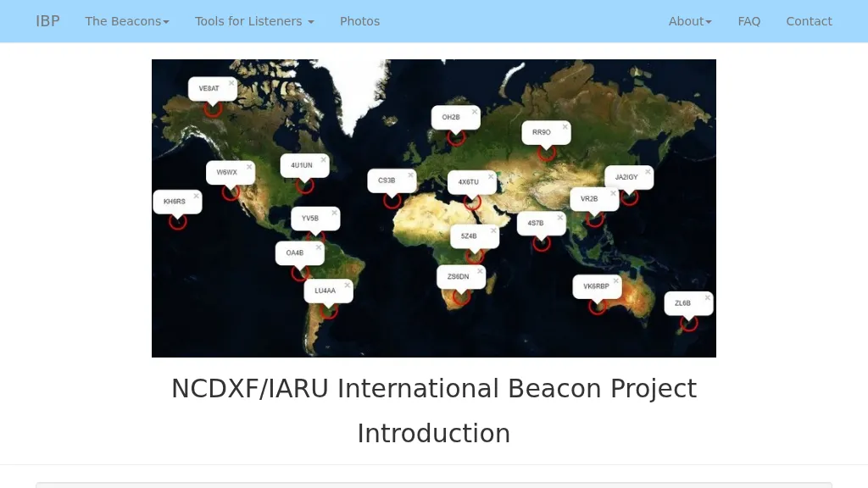Click the red marker under RR9O
868x488 pixels.
pos(547,152)
